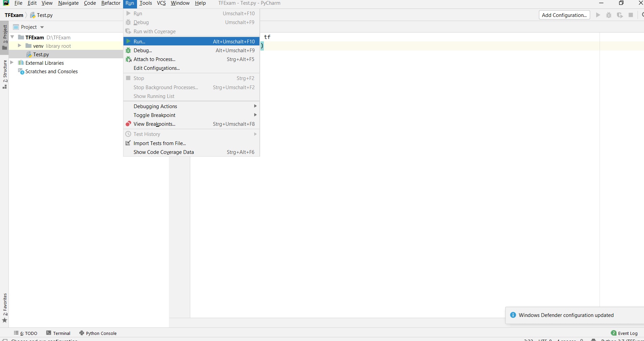Open View Breakpoints... dialog entry
The width and height of the screenshot is (644, 341).
tap(191, 124)
